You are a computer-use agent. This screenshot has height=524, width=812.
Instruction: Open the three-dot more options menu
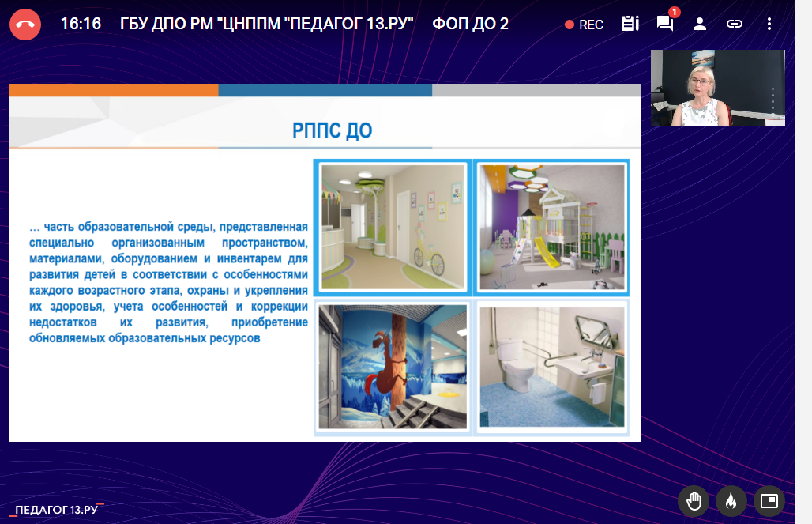769,24
